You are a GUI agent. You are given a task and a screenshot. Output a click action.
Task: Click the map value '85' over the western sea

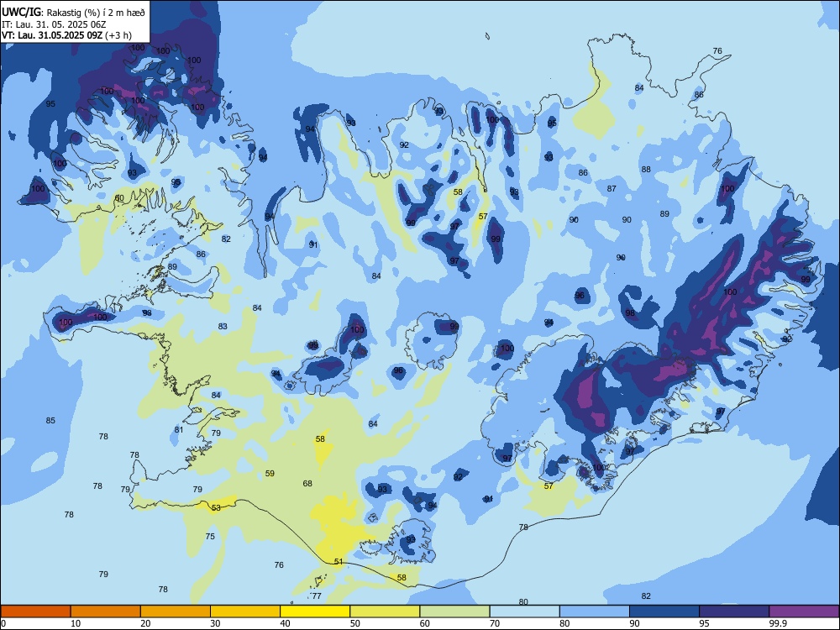pyautogui.click(x=50, y=421)
